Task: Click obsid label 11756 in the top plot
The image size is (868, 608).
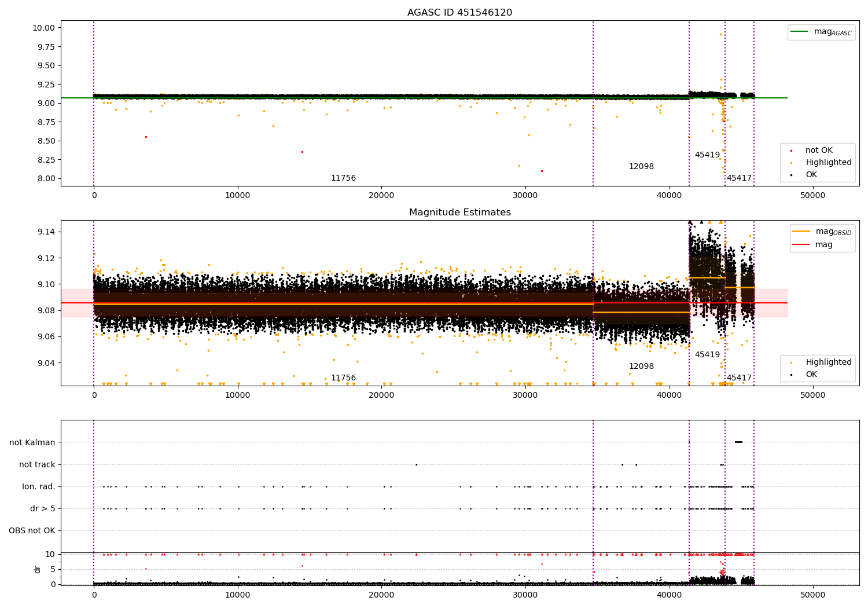Action: pos(343,178)
